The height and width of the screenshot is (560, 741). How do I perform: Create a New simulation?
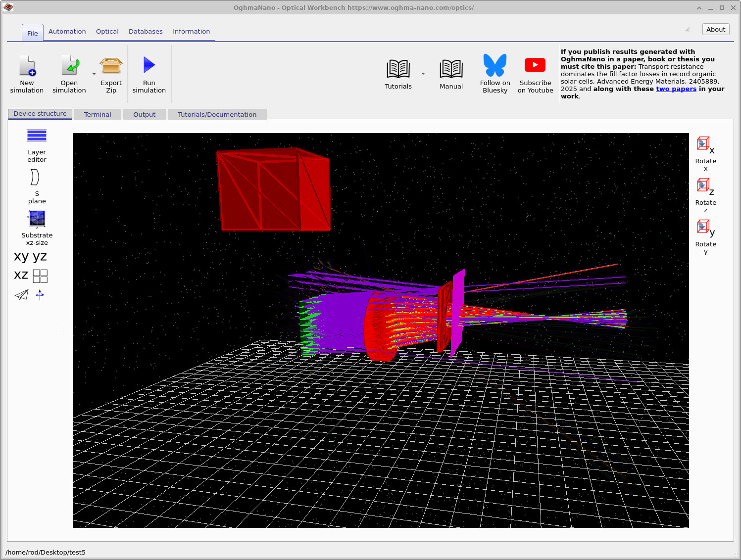point(27,73)
